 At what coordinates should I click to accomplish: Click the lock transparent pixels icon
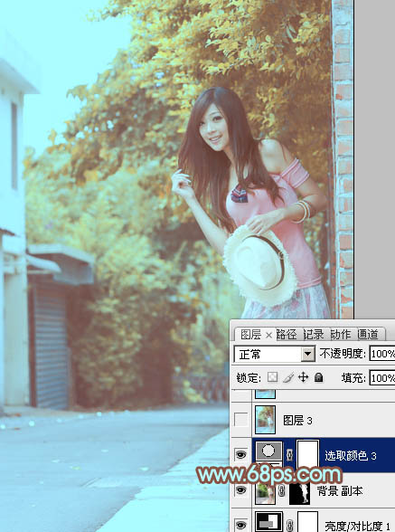click(272, 377)
